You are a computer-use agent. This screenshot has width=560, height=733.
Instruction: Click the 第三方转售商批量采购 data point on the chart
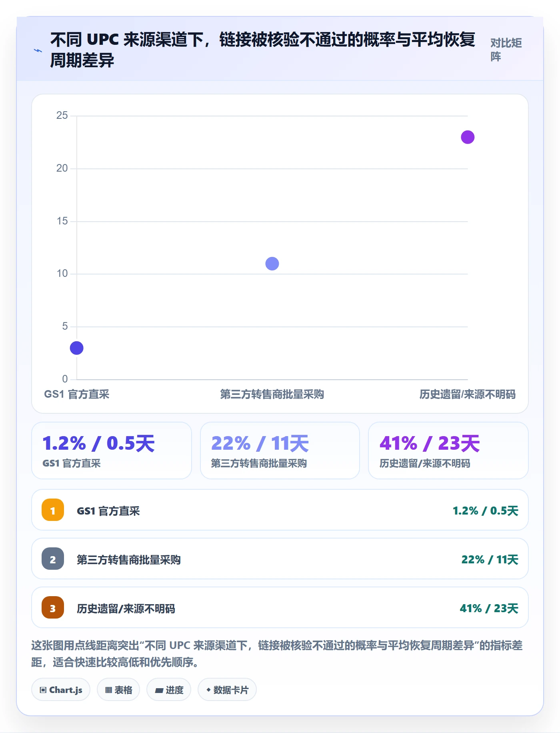[272, 264]
